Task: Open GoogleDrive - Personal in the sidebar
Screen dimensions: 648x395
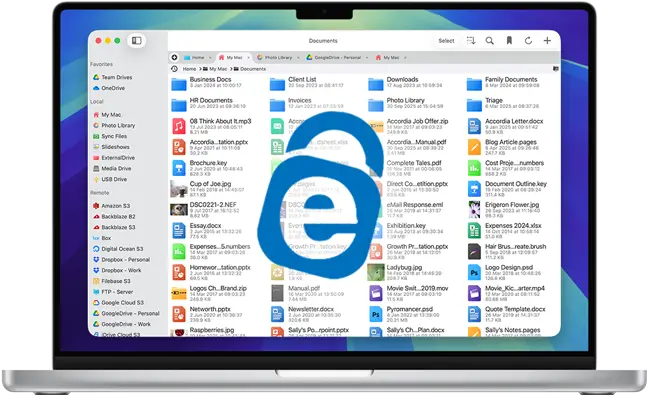Action: tap(126, 313)
